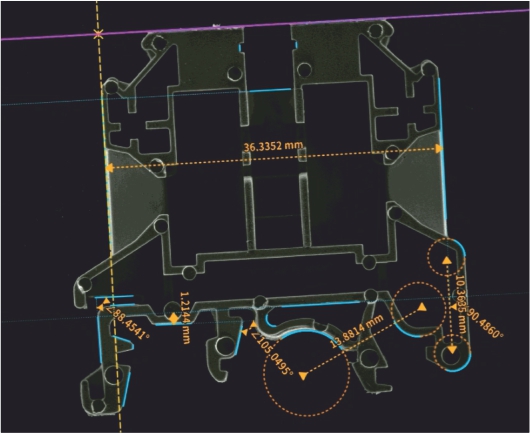Click right arrowhead of the 36.3352 mm dimension
530x433 pixels.
[438, 148]
